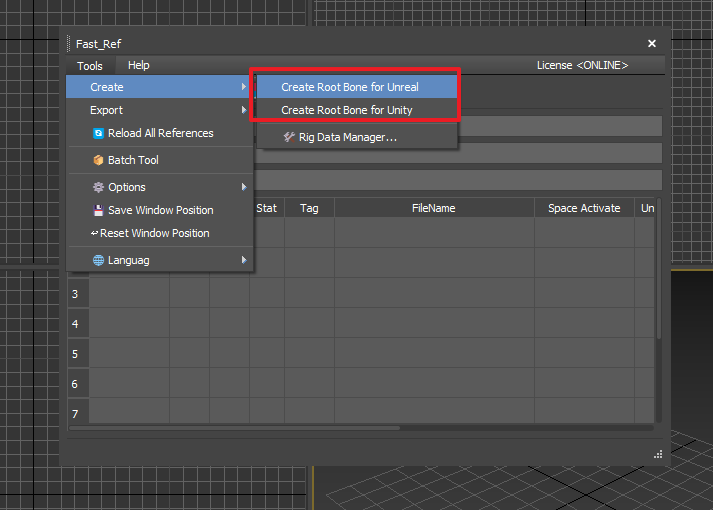Screen dimensions: 713x510
Task: Click the Languag globe icon
Action: [98, 260]
